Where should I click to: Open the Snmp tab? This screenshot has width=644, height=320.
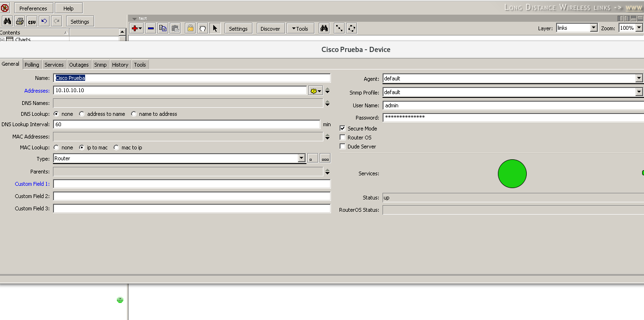coord(100,65)
